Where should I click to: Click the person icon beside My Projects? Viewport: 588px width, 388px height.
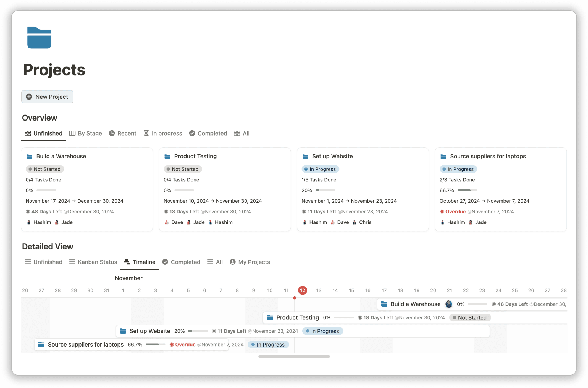(232, 262)
